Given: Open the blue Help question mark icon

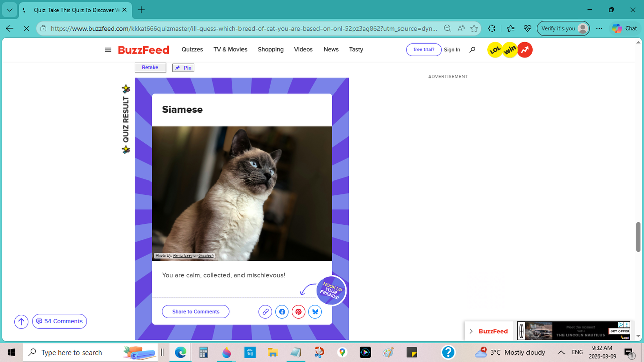Looking at the screenshot, I should pos(448,352).
